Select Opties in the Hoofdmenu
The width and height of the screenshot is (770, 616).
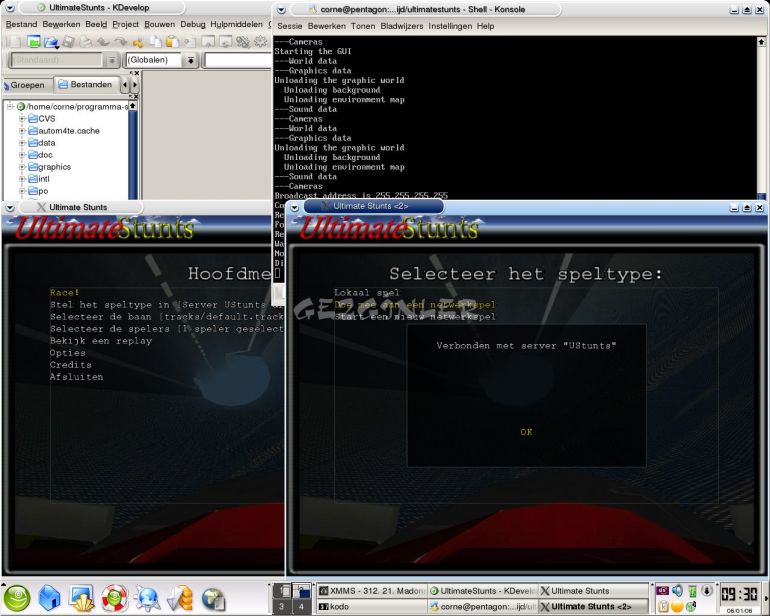68,353
